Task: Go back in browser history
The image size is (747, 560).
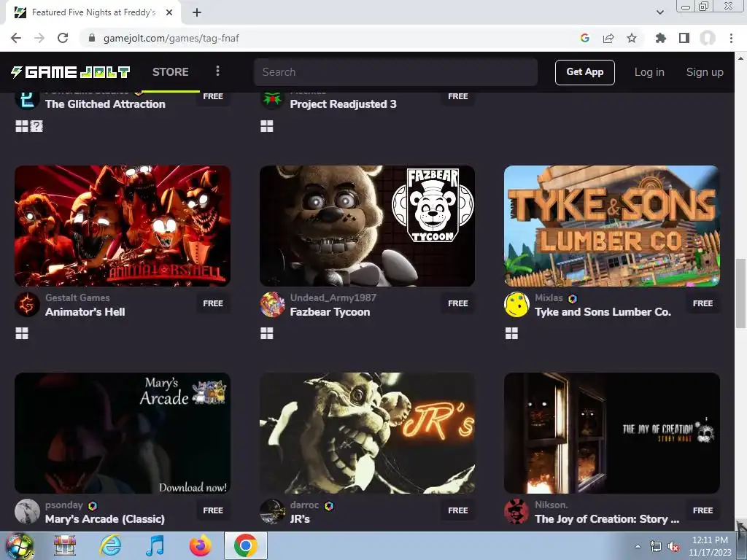Action: 16,38
